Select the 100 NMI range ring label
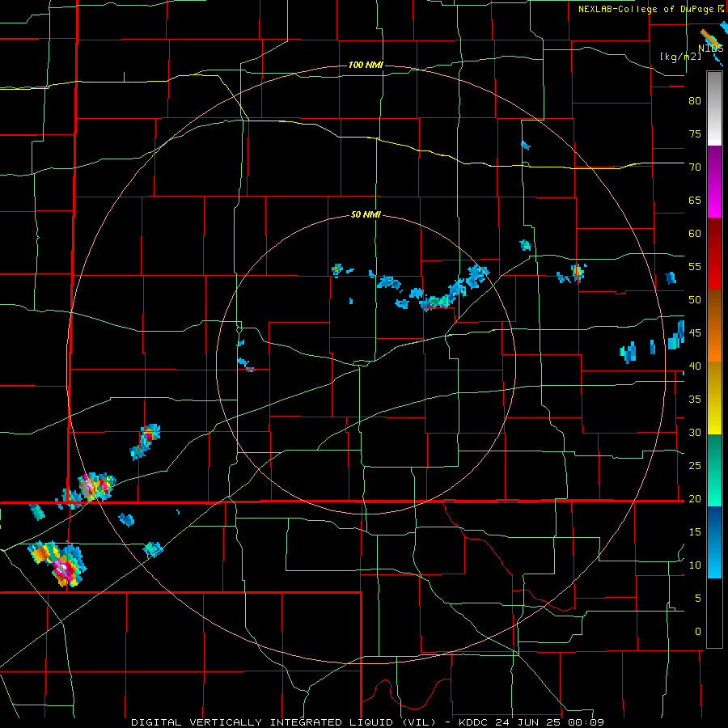 pos(366,65)
